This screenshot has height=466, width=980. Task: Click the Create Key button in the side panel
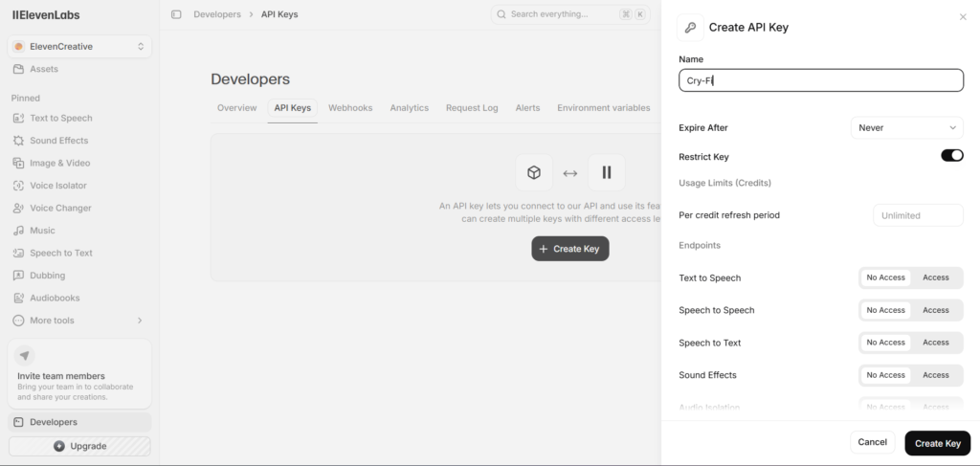(x=938, y=443)
